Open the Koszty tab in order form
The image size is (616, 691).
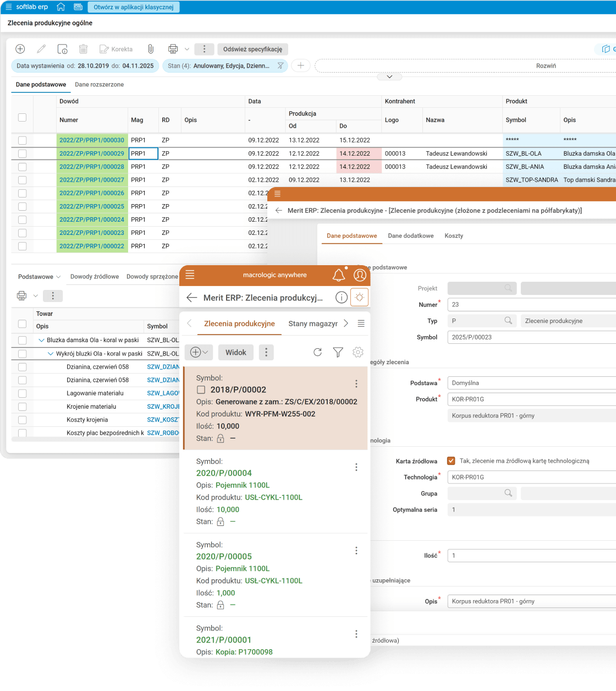pyautogui.click(x=454, y=235)
